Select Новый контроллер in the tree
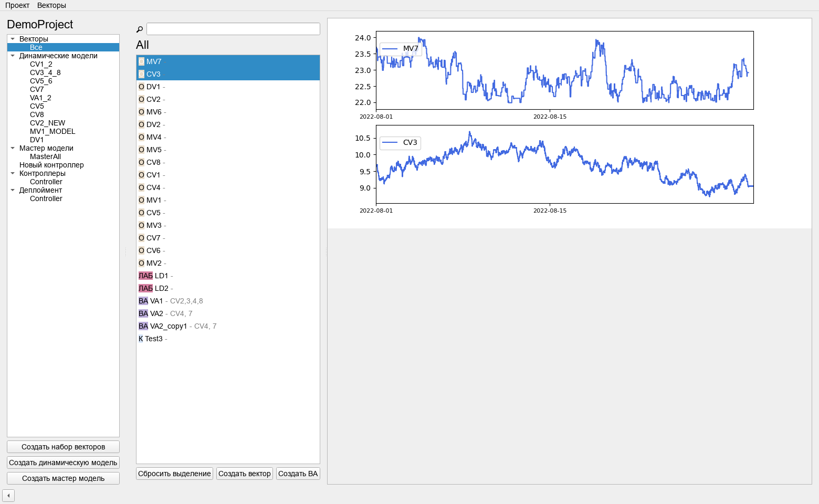The width and height of the screenshot is (819, 504). coord(51,165)
